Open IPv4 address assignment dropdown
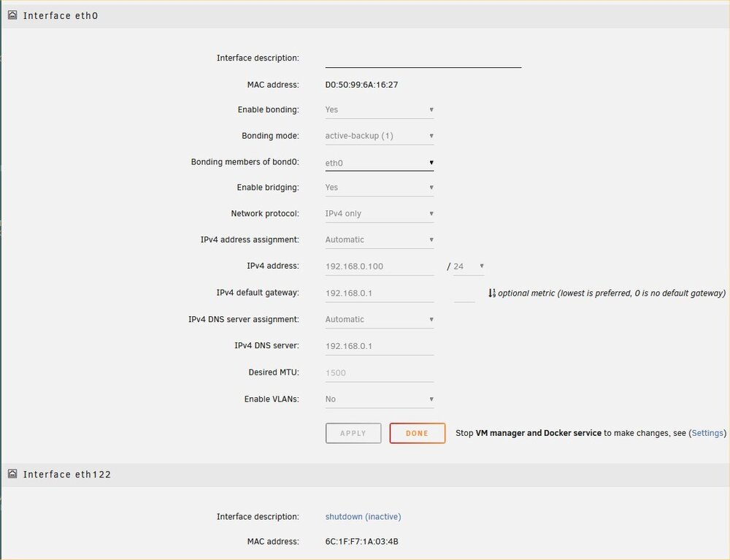 coord(380,239)
